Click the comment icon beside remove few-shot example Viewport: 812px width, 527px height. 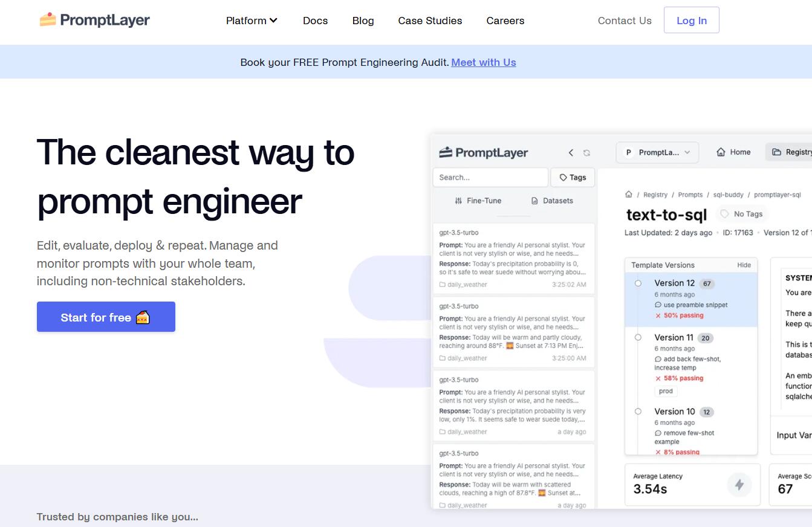(658, 433)
